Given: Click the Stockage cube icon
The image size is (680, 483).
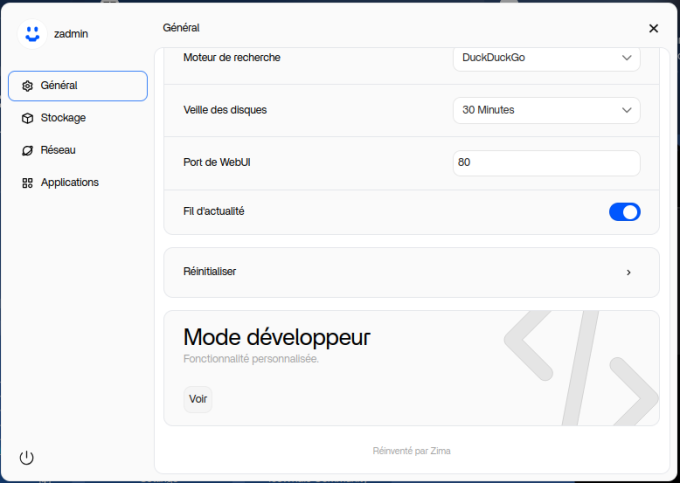Looking at the screenshot, I should pyautogui.click(x=28, y=118).
